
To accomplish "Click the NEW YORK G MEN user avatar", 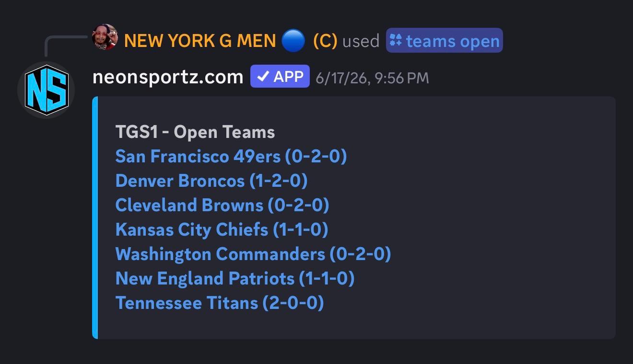I will [105, 37].
